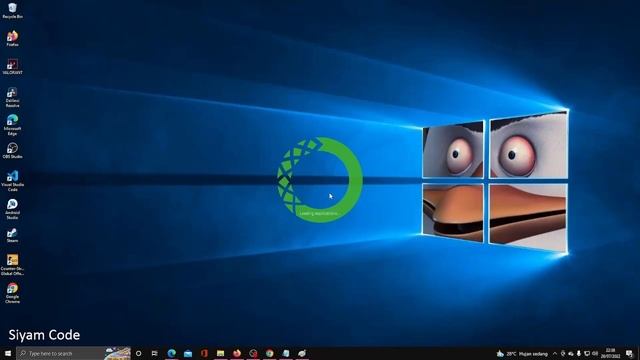Open the notification Action Center
The image size is (640, 360).
point(629,353)
